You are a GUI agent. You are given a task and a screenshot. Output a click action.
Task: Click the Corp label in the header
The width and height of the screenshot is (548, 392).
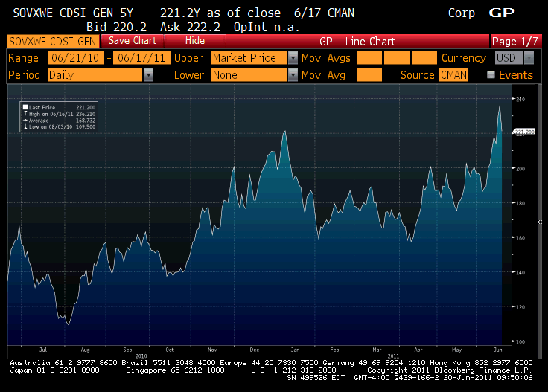click(462, 13)
